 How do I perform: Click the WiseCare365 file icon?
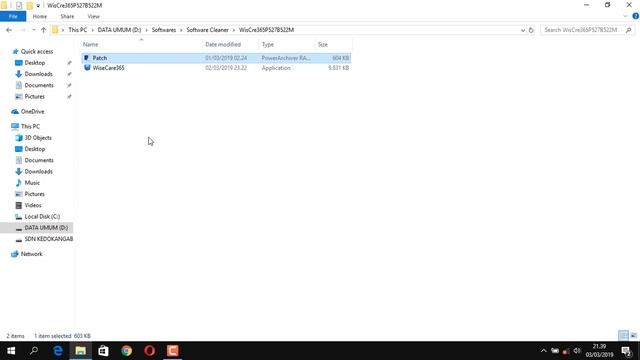pyautogui.click(x=87, y=68)
